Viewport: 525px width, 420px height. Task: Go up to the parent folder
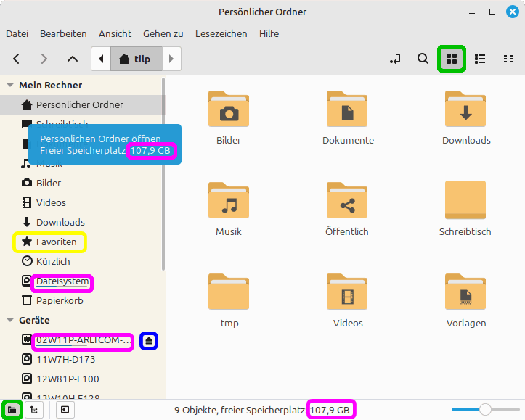(72, 59)
